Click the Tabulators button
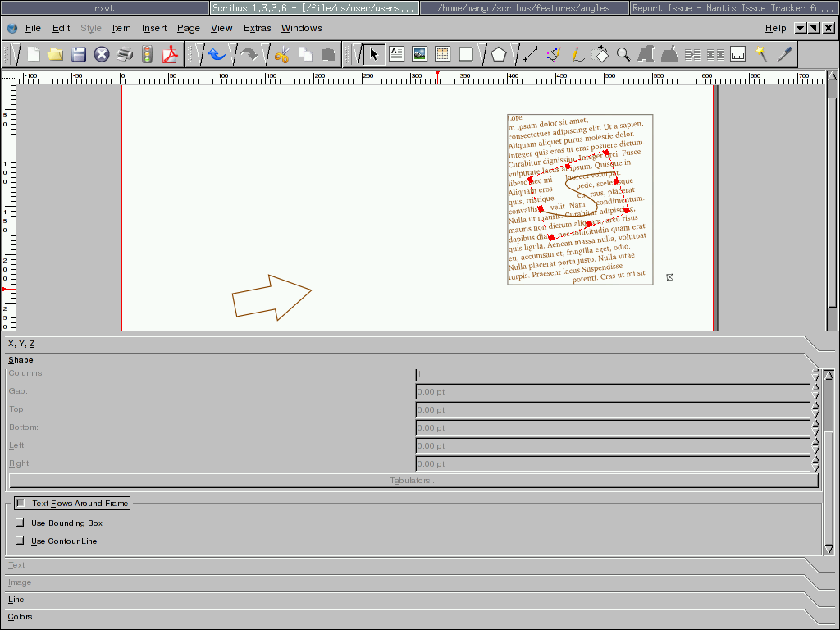The image size is (840, 630). [413, 481]
